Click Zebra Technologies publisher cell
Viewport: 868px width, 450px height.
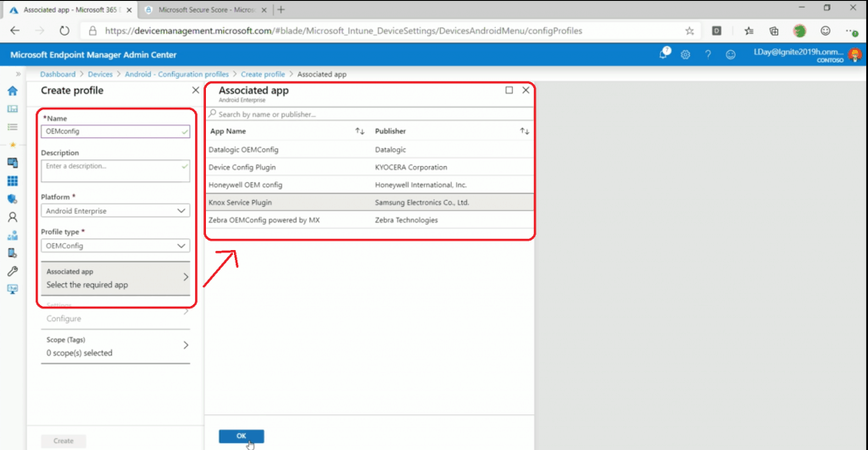tap(406, 220)
